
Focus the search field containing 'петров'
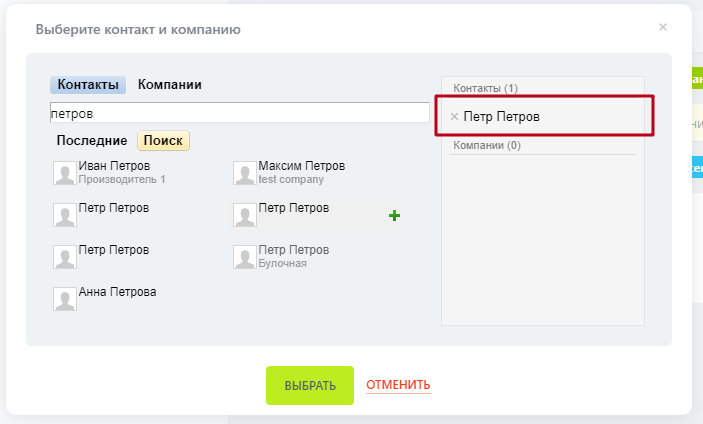tap(240, 113)
